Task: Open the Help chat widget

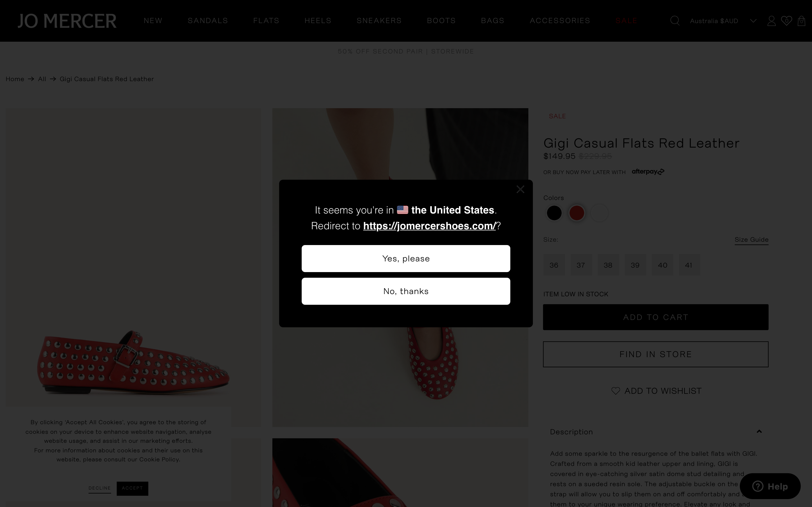Action: pos(770,486)
